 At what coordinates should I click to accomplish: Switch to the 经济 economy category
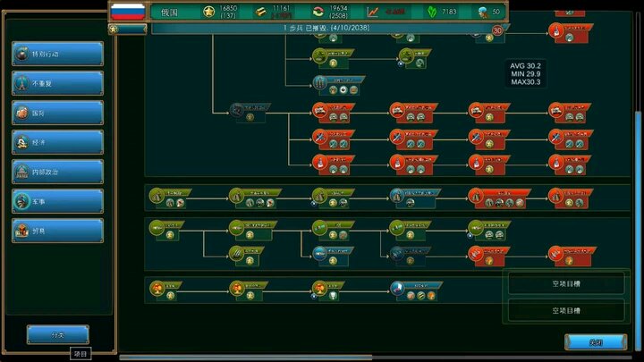tap(57, 142)
